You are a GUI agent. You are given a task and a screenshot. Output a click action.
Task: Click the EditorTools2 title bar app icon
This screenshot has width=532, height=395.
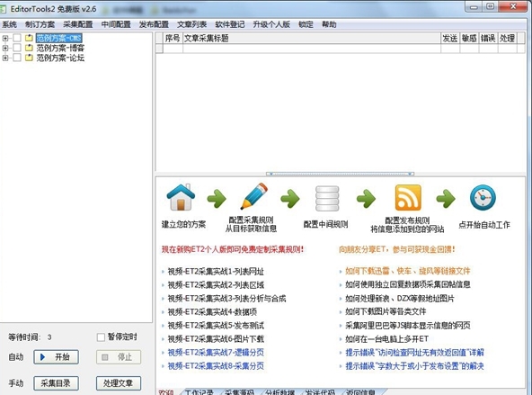[3, 9]
